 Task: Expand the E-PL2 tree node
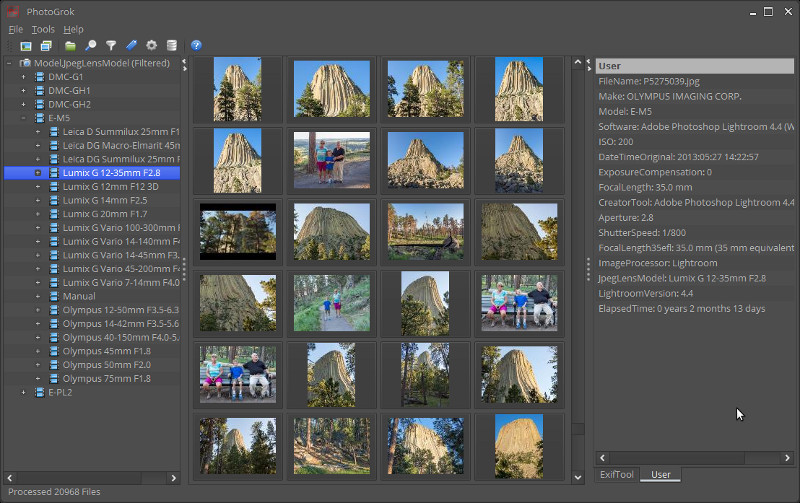coord(24,392)
